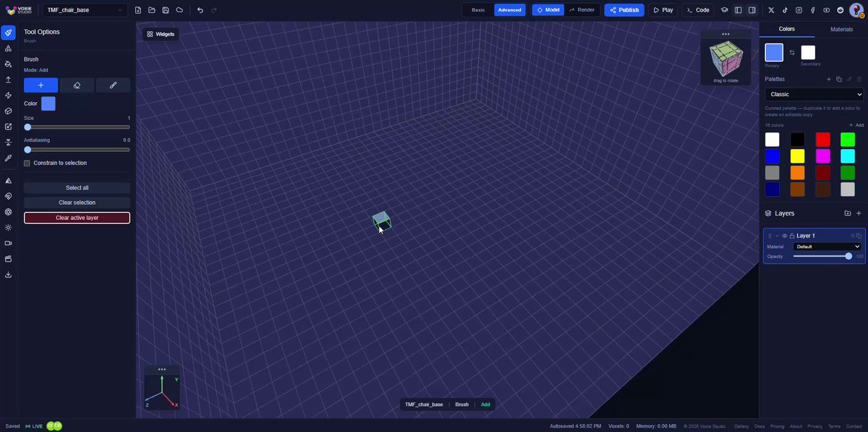
Task: Toggle the lock on Layer 1
Action: [x=792, y=236]
